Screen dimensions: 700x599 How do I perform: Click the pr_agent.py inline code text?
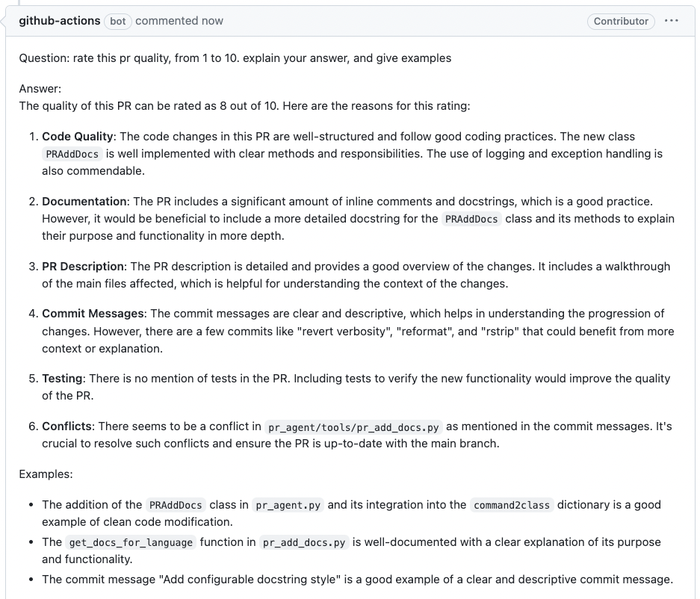(288, 506)
